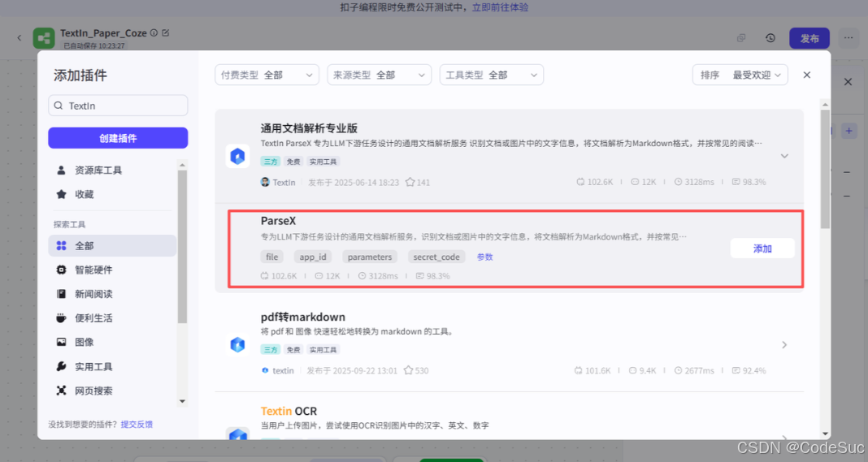Click the plugin list scrollbar thumb
Viewport: 868px width, 462px height.
[x=825, y=169]
